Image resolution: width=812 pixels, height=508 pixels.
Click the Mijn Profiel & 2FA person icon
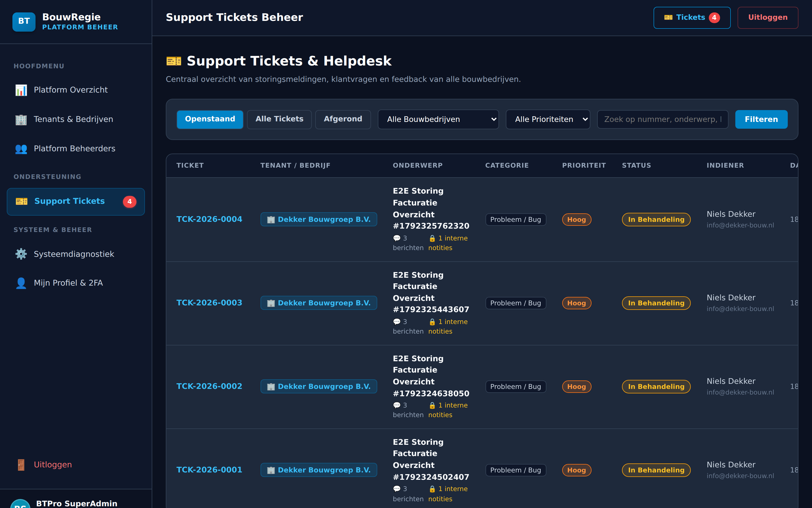tap(21, 283)
